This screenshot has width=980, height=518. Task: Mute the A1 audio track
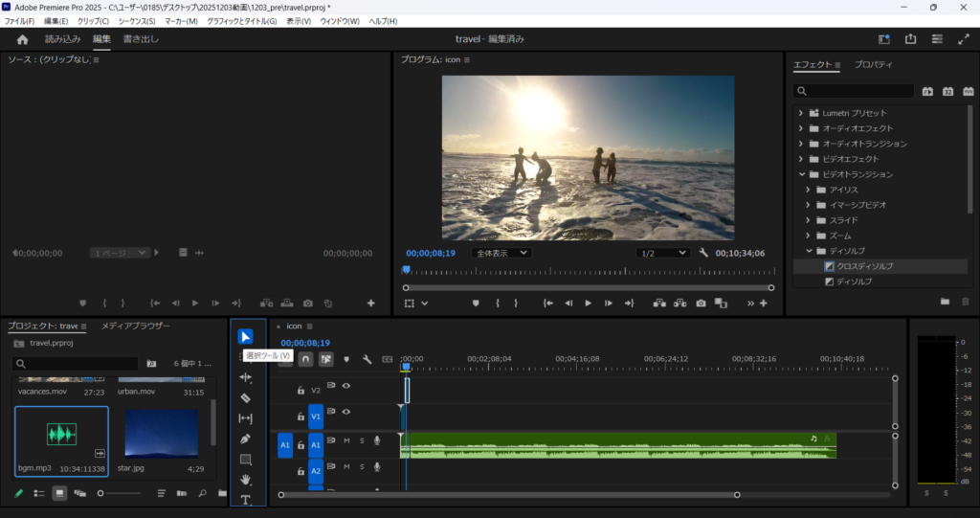pyautogui.click(x=346, y=440)
